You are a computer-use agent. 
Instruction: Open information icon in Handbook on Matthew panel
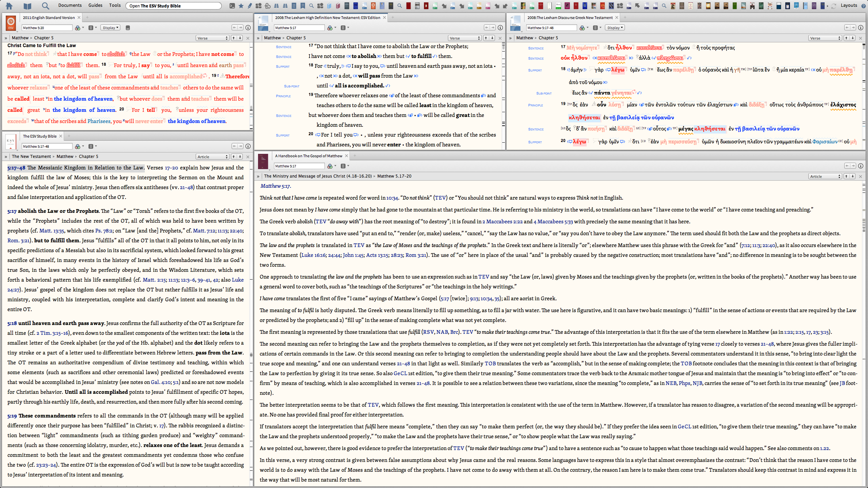point(861,166)
